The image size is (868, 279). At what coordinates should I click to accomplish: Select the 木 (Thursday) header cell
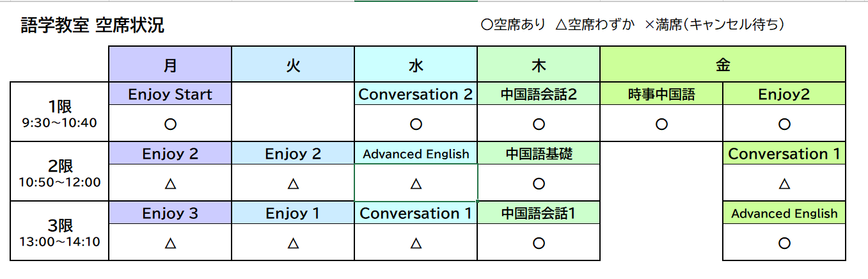coord(539,65)
